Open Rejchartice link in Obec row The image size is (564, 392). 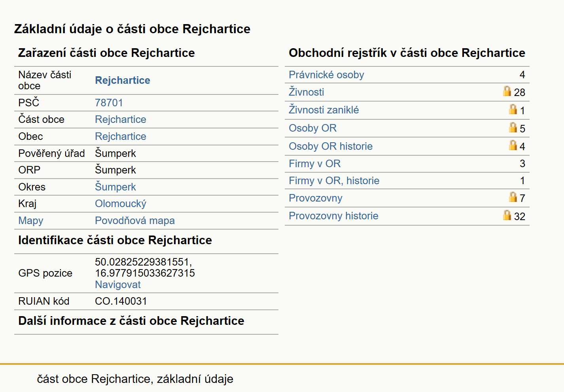tap(121, 136)
